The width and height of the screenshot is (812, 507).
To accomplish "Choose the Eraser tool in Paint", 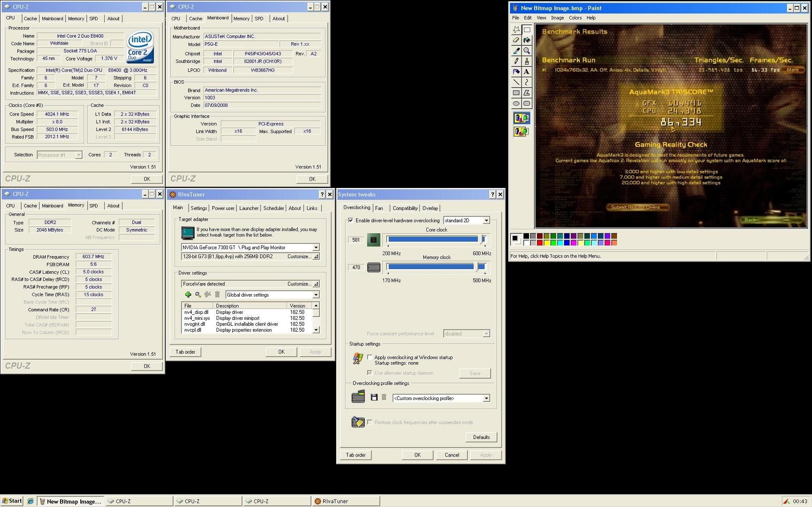I will coord(516,40).
